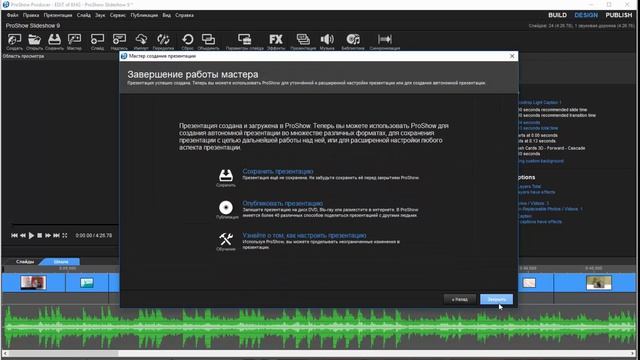Open the Презентация menu in the menu bar
The height and width of the screenshot is (360, 640).
pos(58,15)
